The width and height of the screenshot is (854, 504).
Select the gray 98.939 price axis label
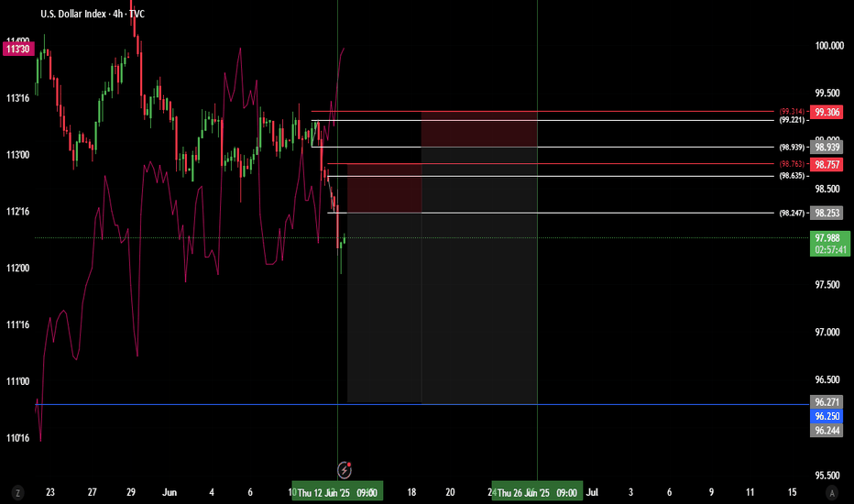827,148
